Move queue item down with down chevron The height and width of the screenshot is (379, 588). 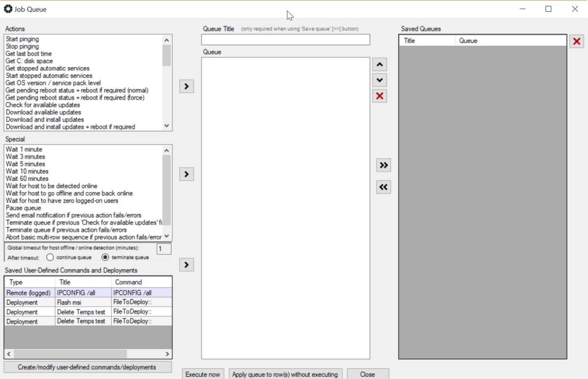click(380, 80)
